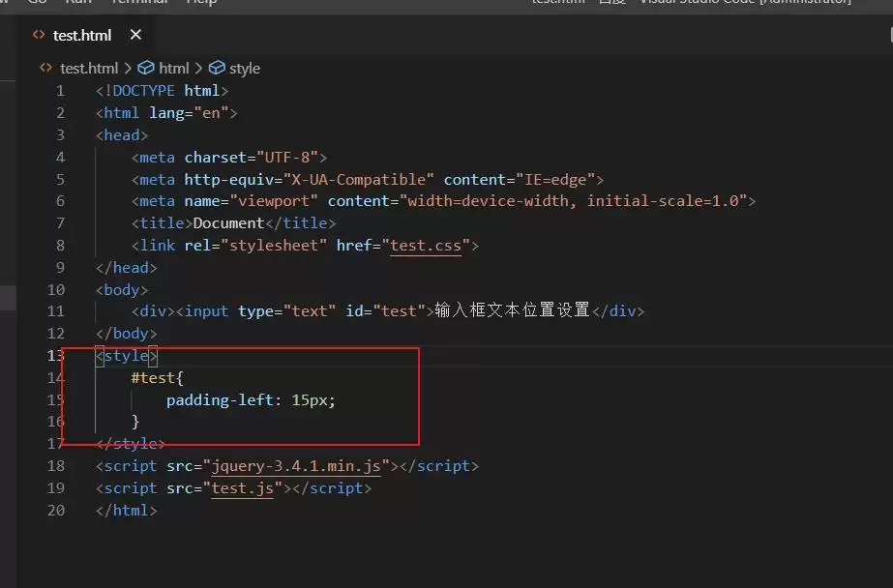893x588 pixels.
Task: Open the Run menu
Action: click(78, 3)
